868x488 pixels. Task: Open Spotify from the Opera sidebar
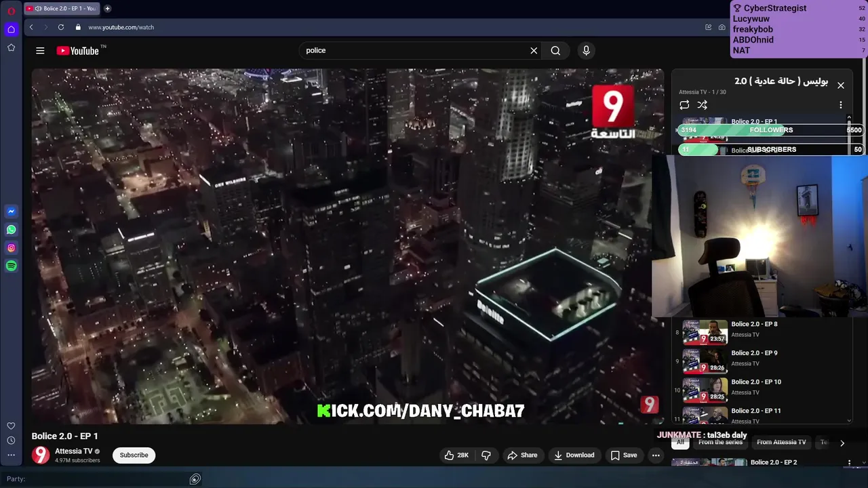tap(11, 266)
